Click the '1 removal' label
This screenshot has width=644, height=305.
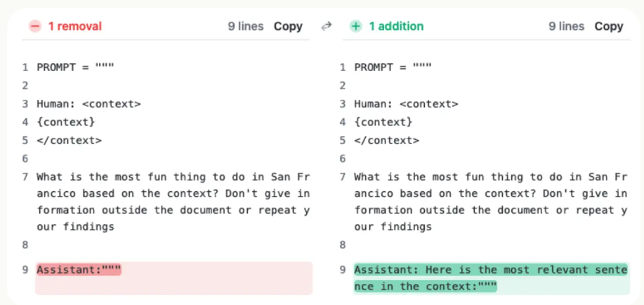coord(75,27)
